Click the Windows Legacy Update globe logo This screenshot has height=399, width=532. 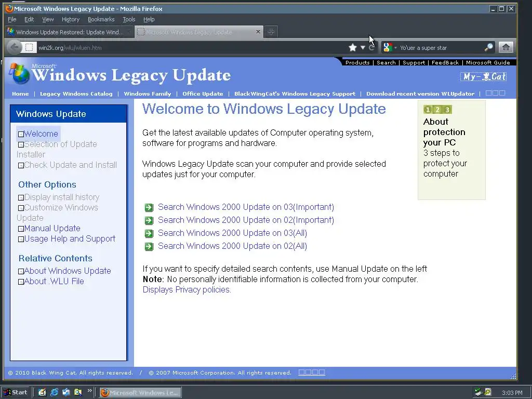(19, 74)
